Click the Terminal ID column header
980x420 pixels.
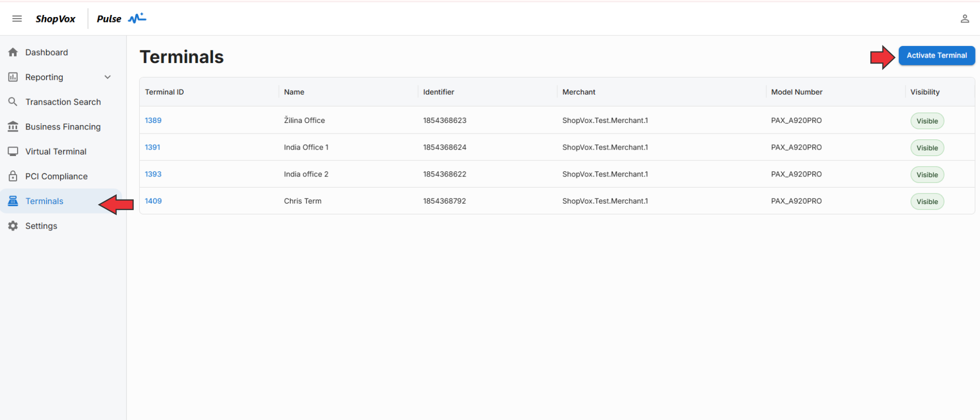tap(165, 92)
